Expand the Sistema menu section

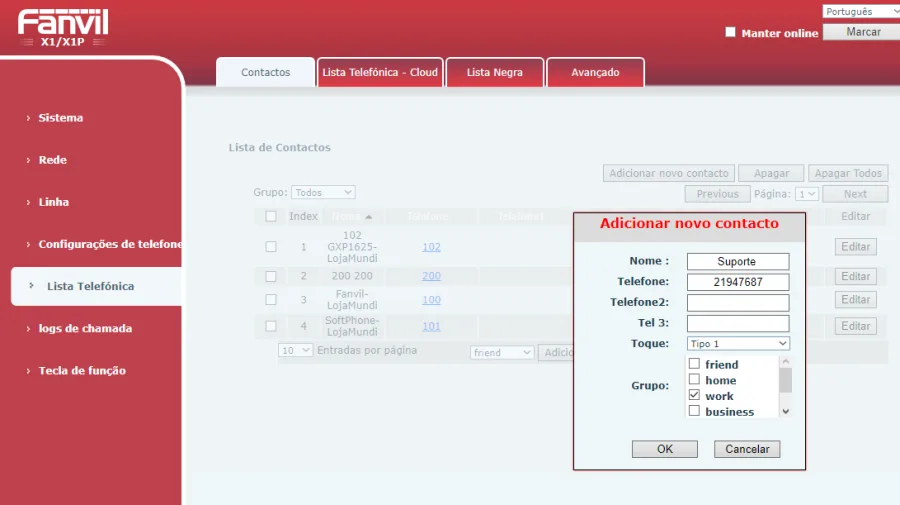[60, 118]
